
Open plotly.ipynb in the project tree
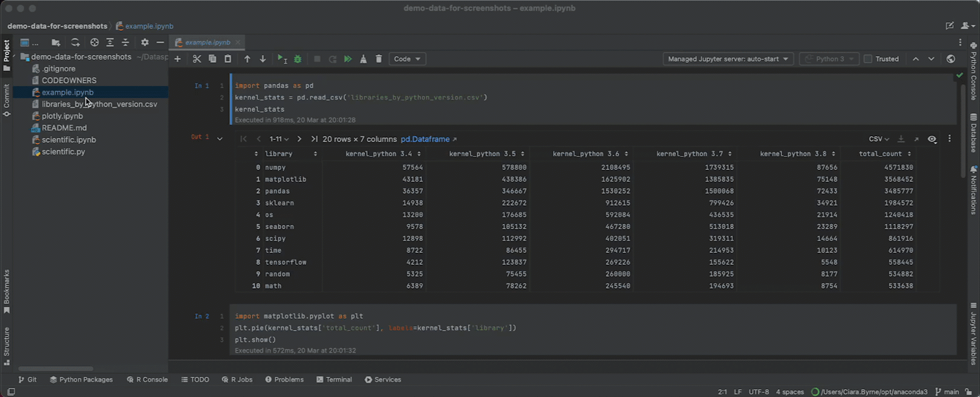[x=62, y=116]
